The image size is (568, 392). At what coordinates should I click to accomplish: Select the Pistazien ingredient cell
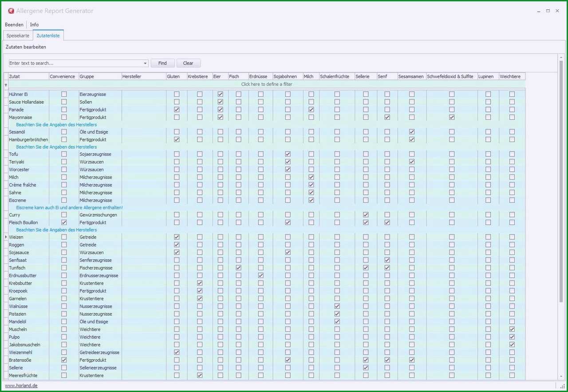pos(28,314)
